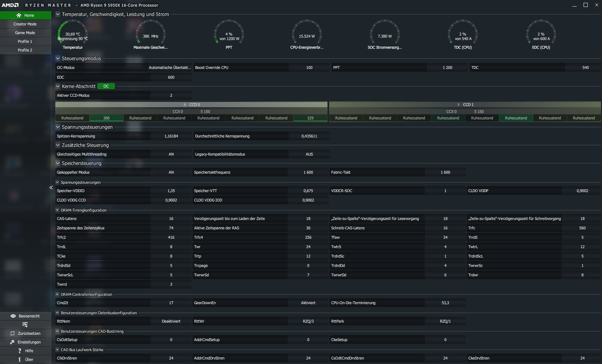Click the Speicher-VTT value 0,675

(308, 191)
